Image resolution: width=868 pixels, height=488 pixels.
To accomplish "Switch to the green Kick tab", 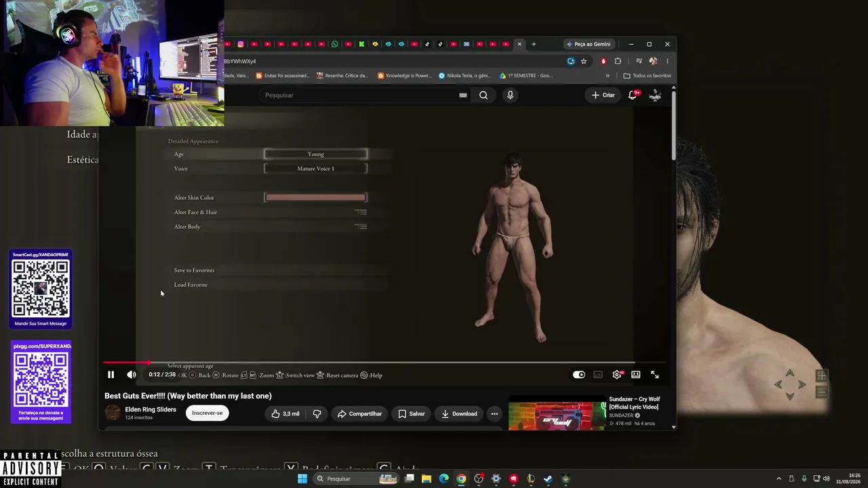I will click(361, 44).
